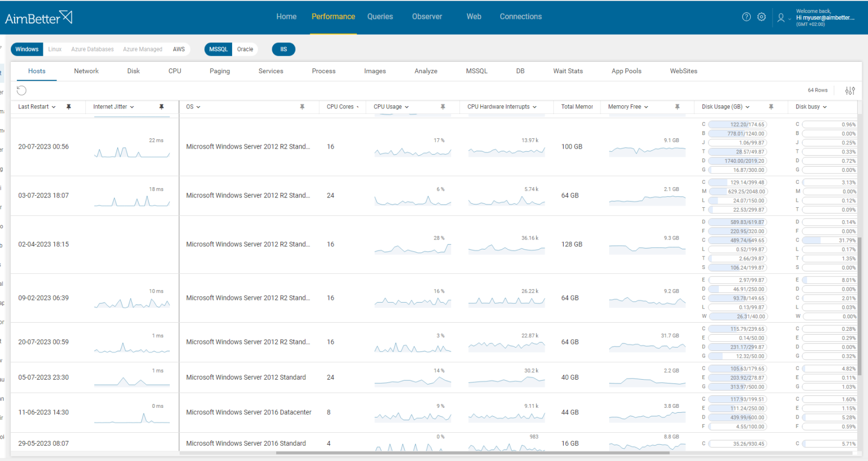Viewport: 868px width, 461px height.
Task: Toggle the IIS filter
Action: (x=284, y=49)
